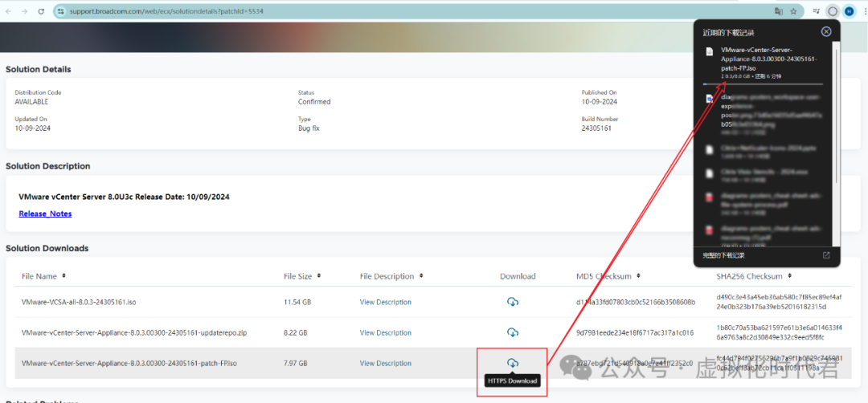The height and width of the screenshot is (403, 868).
Task: Open the full download history link
Action: pos(723,255)
